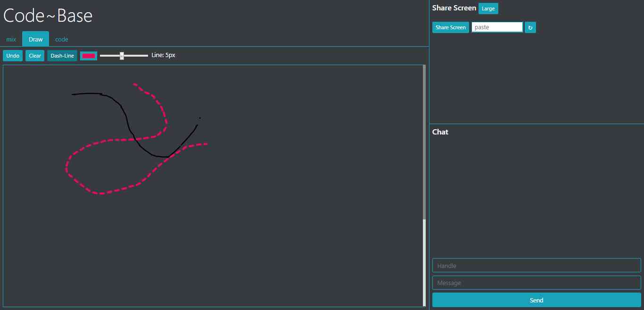
Task: Toggle the Dash-Line mode
Action: point(62,56)
